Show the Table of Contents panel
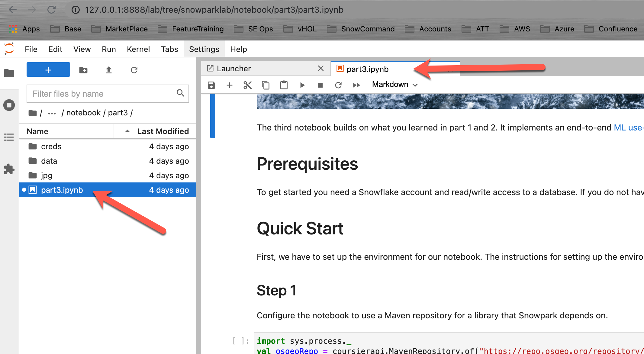644x354 pixels. tap(9, 137)
